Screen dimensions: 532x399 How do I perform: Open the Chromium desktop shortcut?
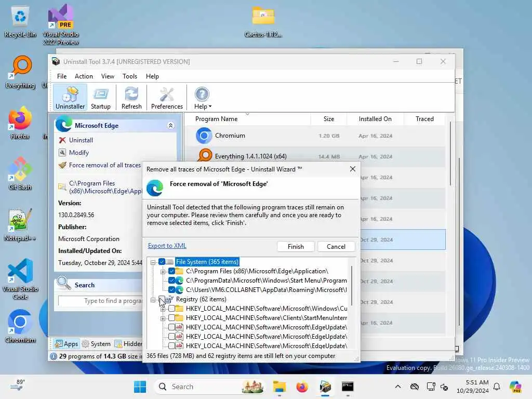pyautogui.click(x=20, y=326)
